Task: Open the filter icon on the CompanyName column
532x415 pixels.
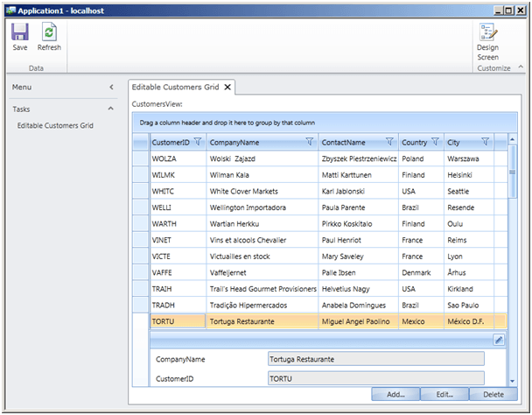Action: coord(309,142)
